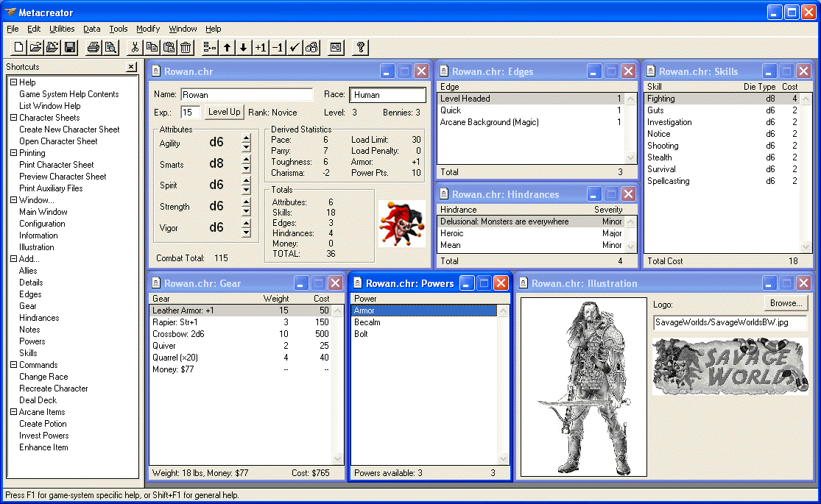Close the Shortcuts panel with its X
Screen dimensions: 821x504
131,67
